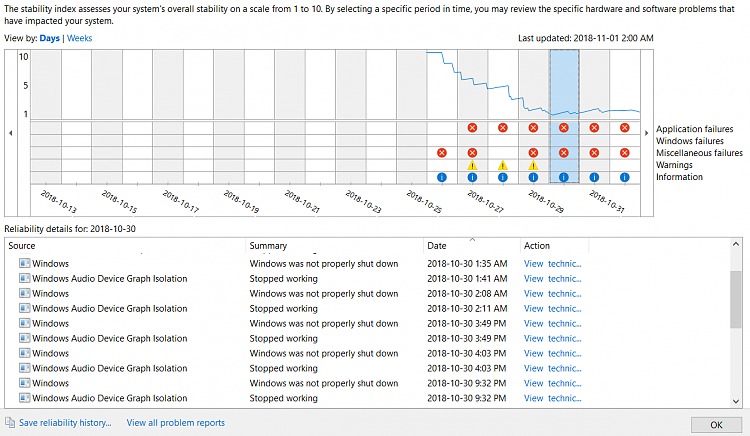
Task: Move the chart to earlier dates with left arrow
Action: click(x=11, y=133)
